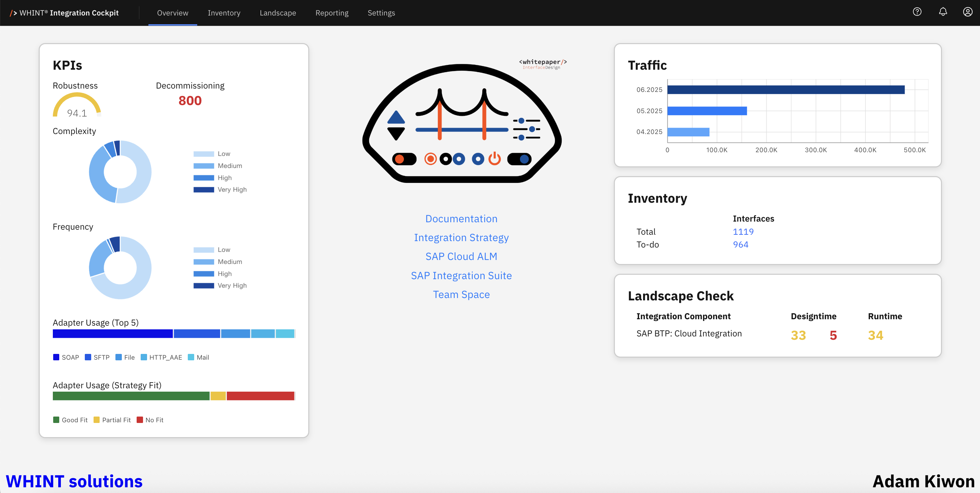The width and height of the screenshot is (980, 493).
Task: Click the 06.2025 traffic bar
Action: tap(785, 90)
